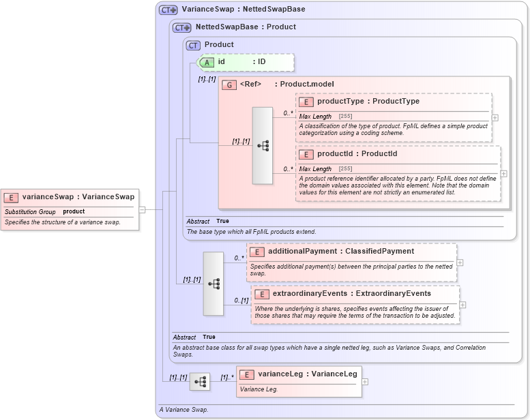The width and height of the screenshot is (530, 420).
Task: Click the CT icon beside NettedSwapBase : Product
Action: click(182, 27)
